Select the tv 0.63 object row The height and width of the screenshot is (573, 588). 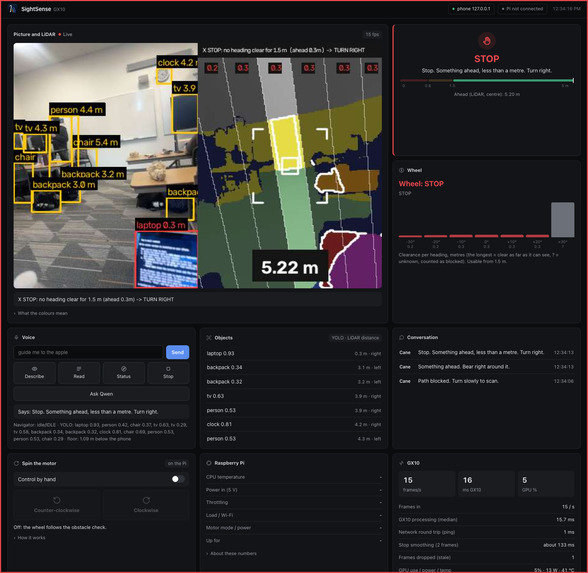click(294, 396)
